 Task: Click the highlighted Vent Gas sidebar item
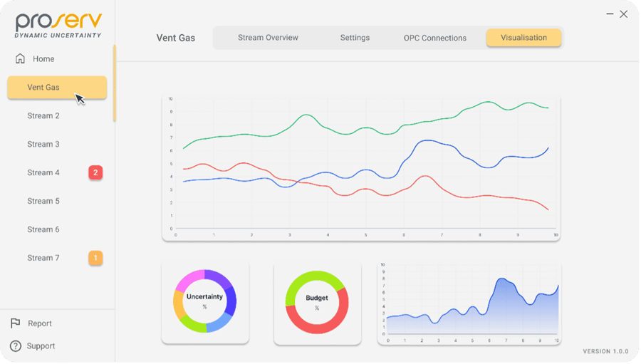click(57, 88)
